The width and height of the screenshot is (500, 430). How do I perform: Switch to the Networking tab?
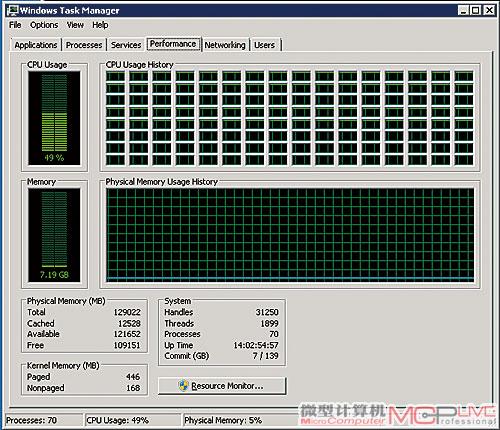pyautogui.click(x=225, y=45)
